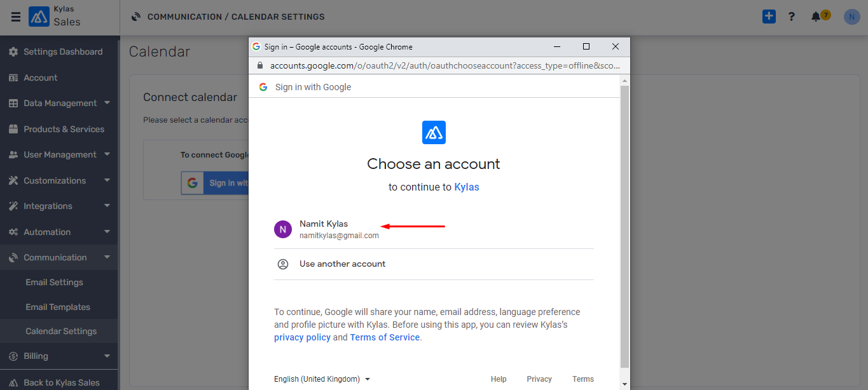
Task: Click the Connect calendar heading
Action: coord(190,97)
